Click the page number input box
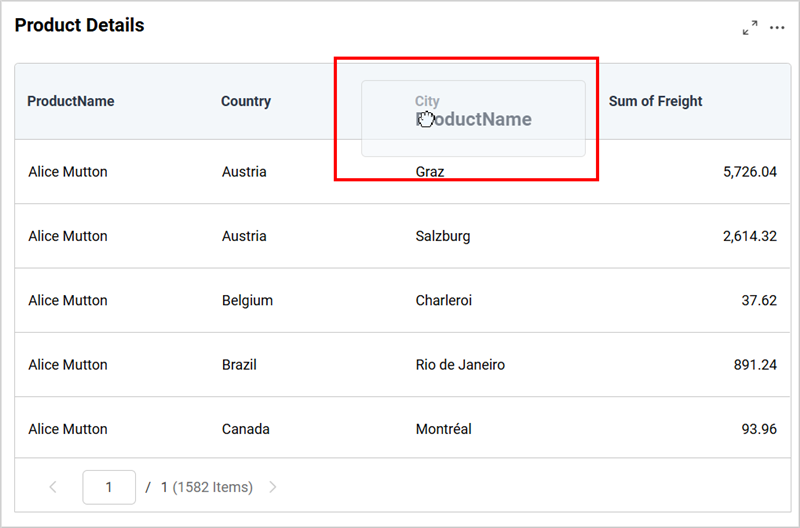 108,487
